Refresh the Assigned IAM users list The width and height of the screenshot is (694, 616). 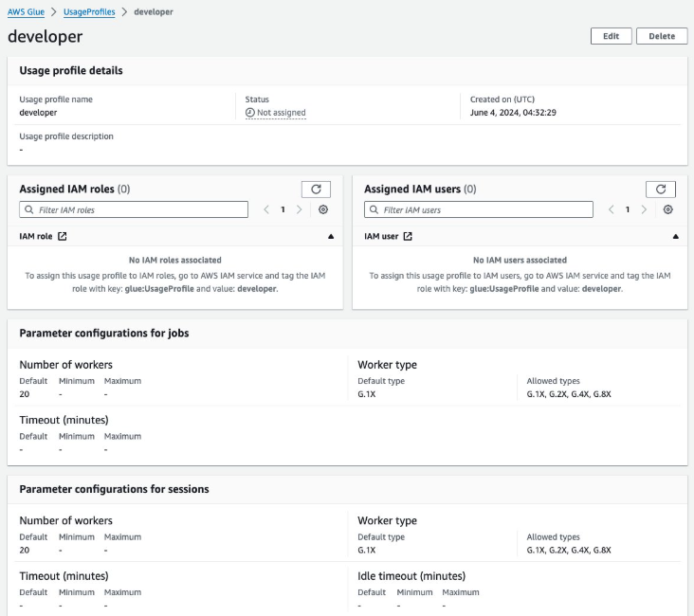[x=661, y=190]
